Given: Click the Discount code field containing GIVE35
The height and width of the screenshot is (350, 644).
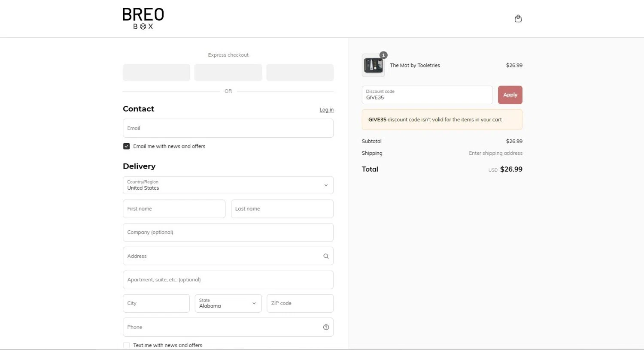Looking at the screenshot, I should 427,95.
